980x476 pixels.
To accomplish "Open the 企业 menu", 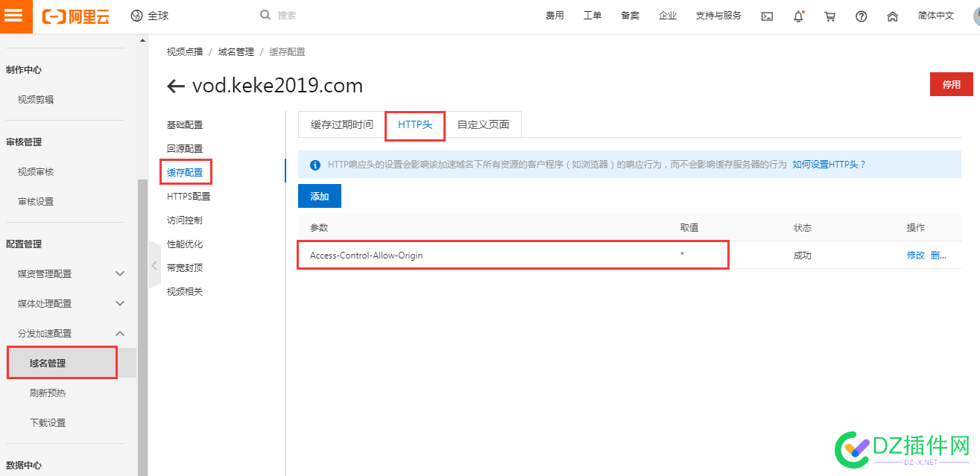I will (x=668, y=16).
